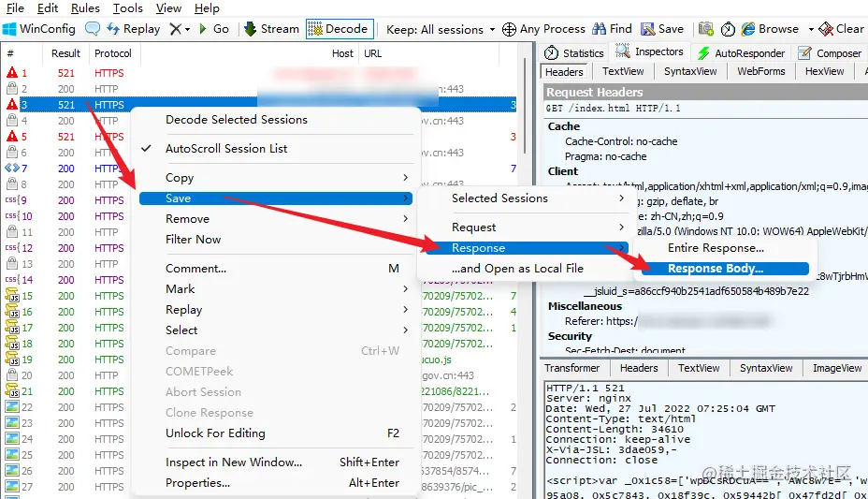Screen dimensions: 868x499
Task: Choose Filter Now menu item
Action: point(276,240)
